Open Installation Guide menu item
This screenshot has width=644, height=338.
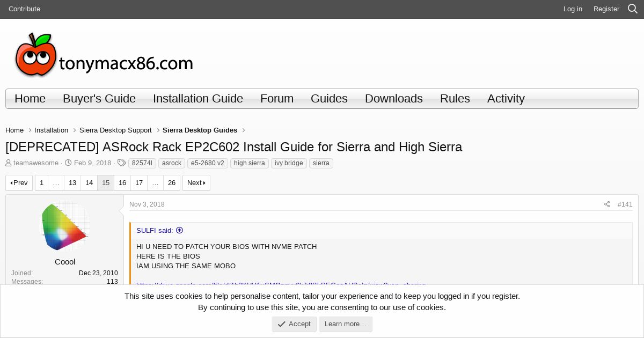click(x=198, y=99)
